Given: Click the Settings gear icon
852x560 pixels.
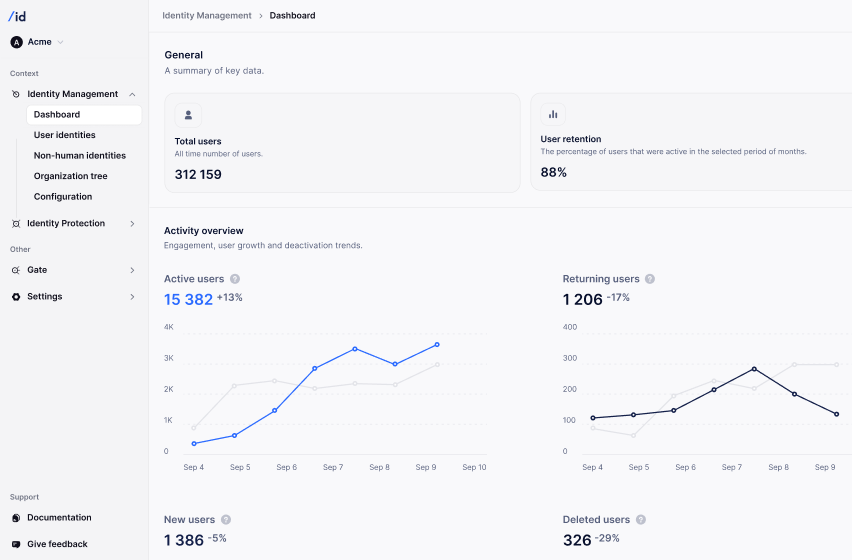Looking at the screenshot, I should (x=16, y=297).
